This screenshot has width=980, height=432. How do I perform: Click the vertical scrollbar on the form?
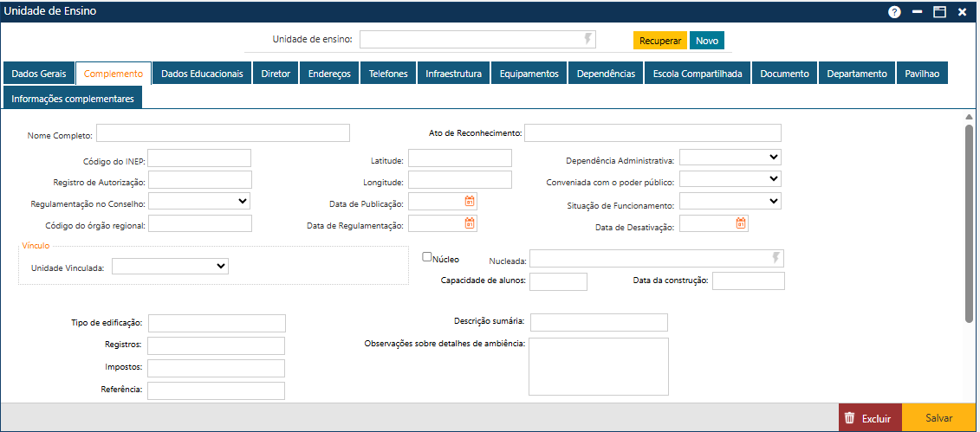tap(969, 223)
